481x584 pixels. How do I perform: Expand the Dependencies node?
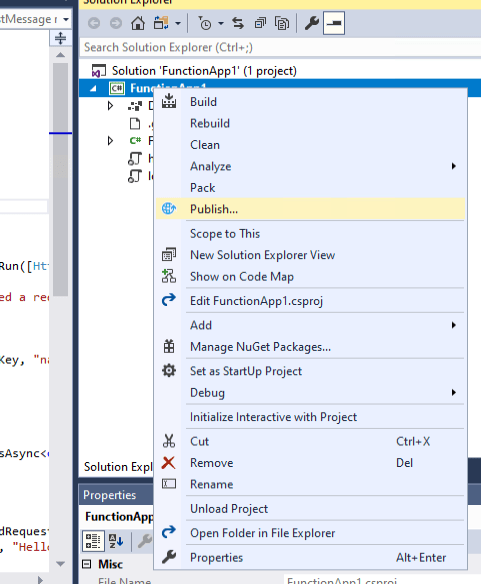point(110,106)
